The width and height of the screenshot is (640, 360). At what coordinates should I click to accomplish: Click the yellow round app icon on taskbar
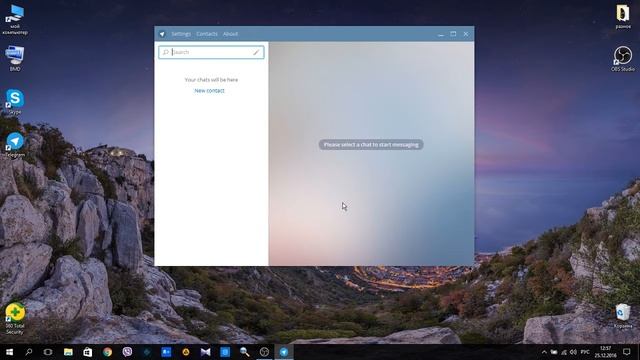tap(186, 352)
